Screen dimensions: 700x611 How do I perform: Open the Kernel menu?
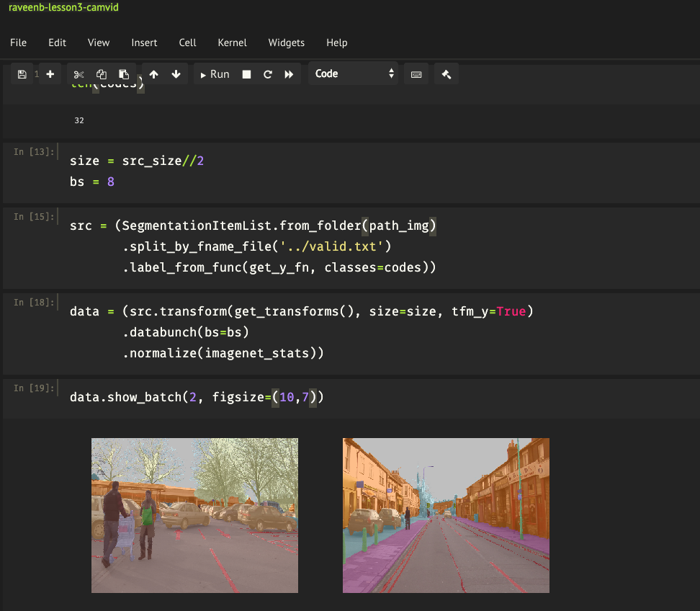point(232,43)
